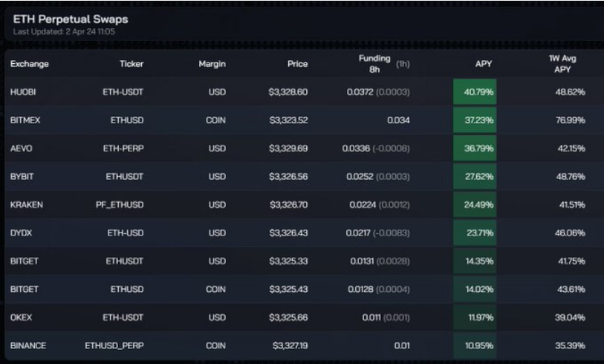Click the funding rate 0.0372
Image resolution: width=604 pixels, height=364 pixels.
pyautogui.click(x=360, y=92)
